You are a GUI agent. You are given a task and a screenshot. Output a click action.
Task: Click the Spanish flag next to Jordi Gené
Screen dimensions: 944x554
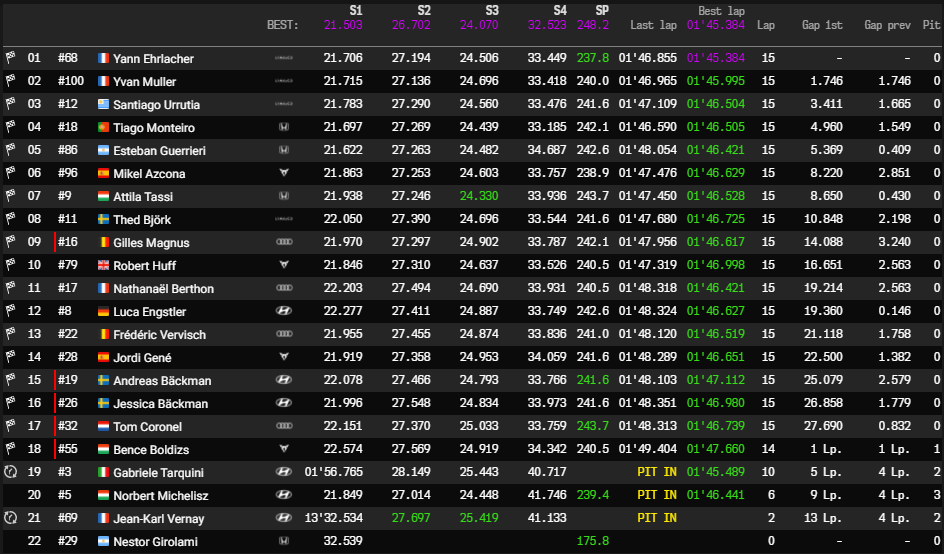104,357
